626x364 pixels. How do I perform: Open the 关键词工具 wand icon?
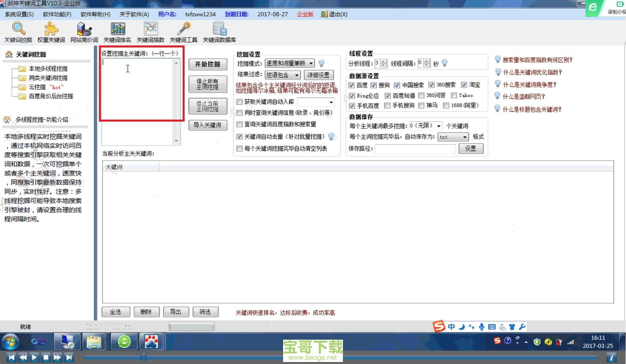pyautogui.click(x=183, y=32)
